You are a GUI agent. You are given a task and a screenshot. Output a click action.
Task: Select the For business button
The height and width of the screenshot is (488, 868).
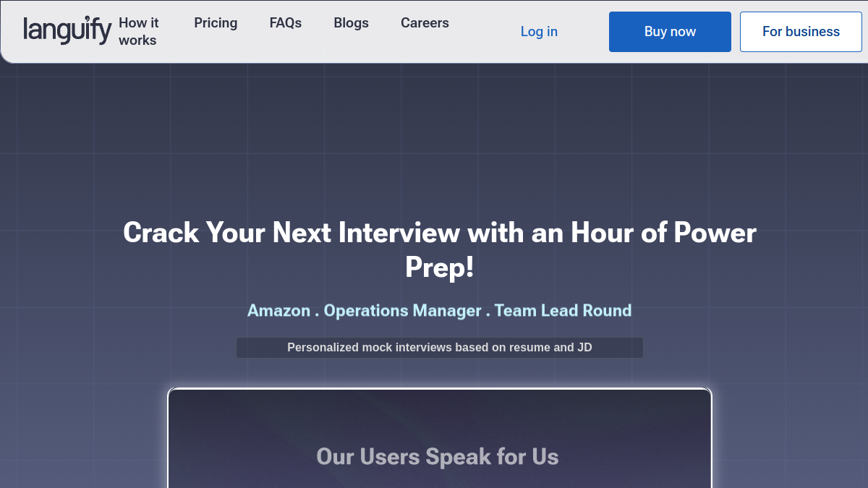(801, 32)
